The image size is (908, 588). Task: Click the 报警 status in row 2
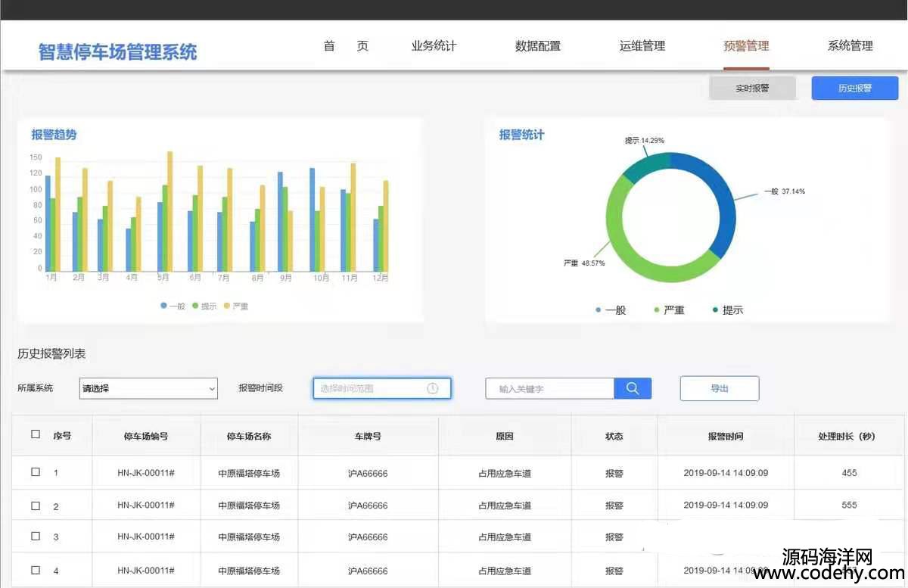tap(614, 506)
